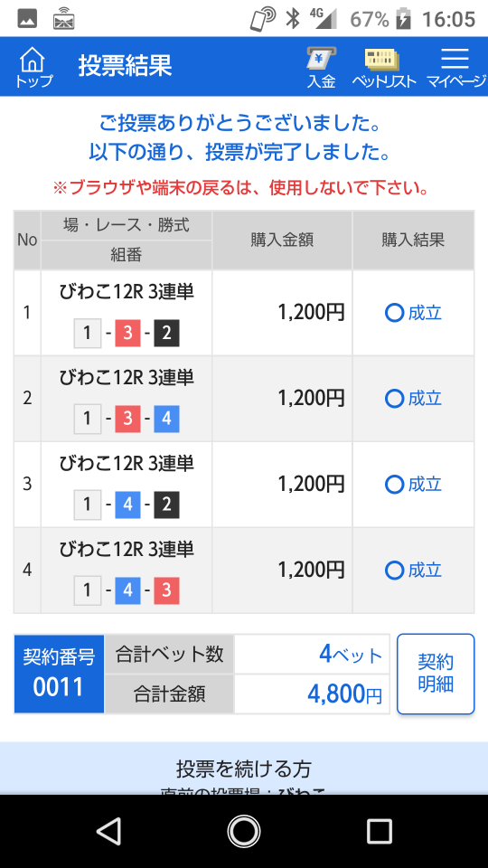The image size is (488, 868).
Task: Open the ベットリスト bet list icon
Action: [383, 67]
